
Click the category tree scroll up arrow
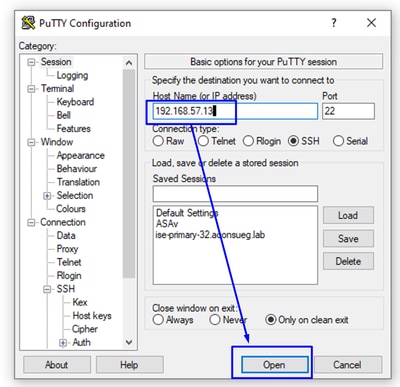click(x=129, y=63)
